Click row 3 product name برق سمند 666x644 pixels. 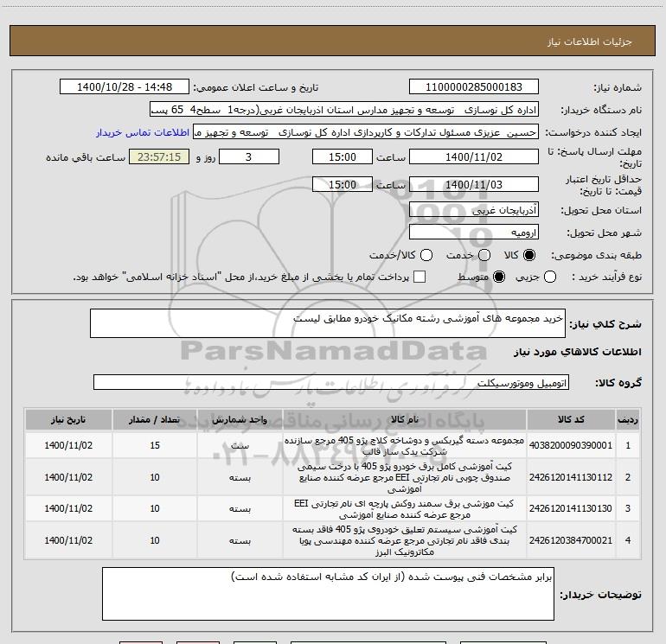[x=405, y=508]
